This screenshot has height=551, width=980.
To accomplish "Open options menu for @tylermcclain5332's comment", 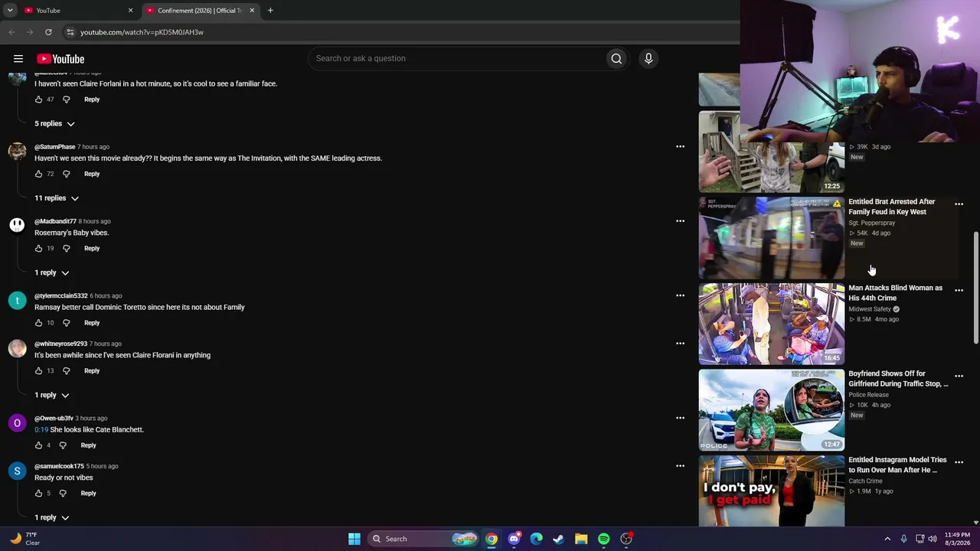I will click(680, 295).
